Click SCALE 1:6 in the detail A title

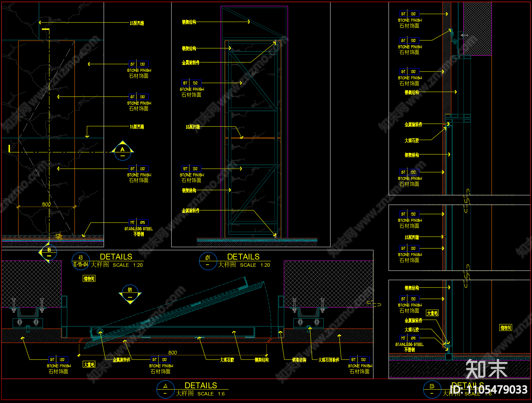click(x=211, y=394)
